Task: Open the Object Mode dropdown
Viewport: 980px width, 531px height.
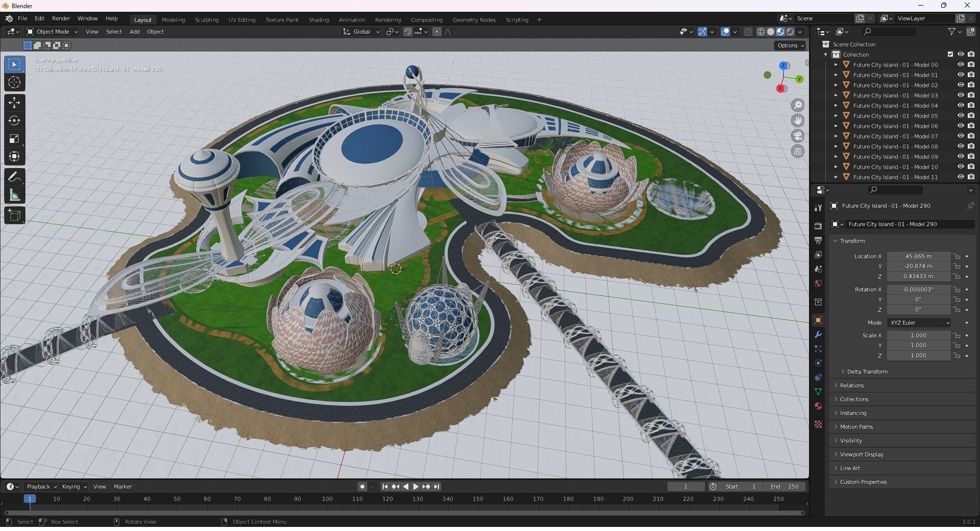Action: [52, 32]
